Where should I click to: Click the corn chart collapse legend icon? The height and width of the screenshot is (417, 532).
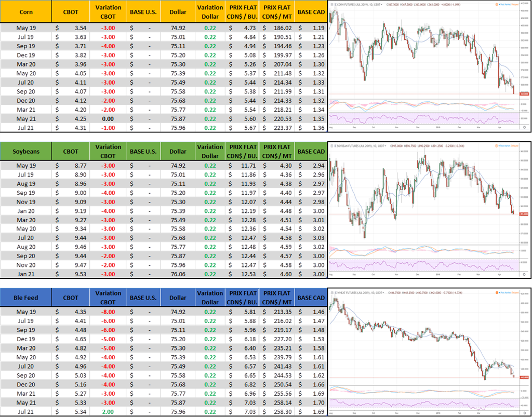click(x=332, y=4)
